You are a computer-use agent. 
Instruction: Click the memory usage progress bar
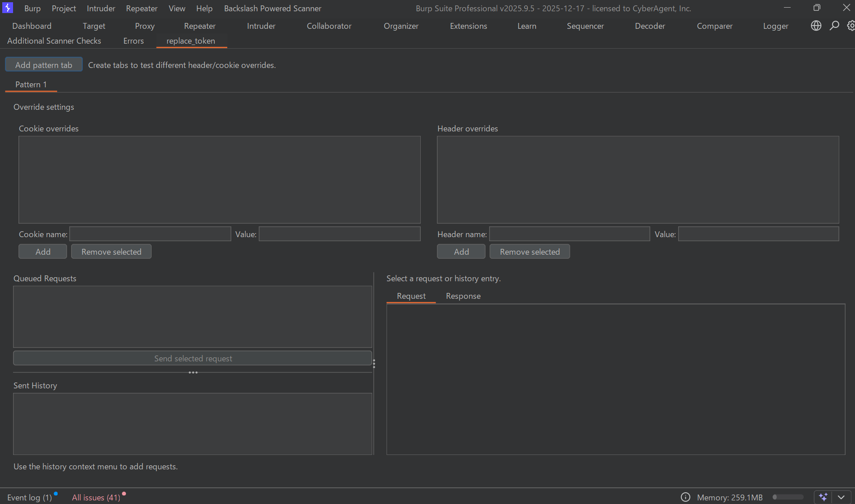coord(788,497)
